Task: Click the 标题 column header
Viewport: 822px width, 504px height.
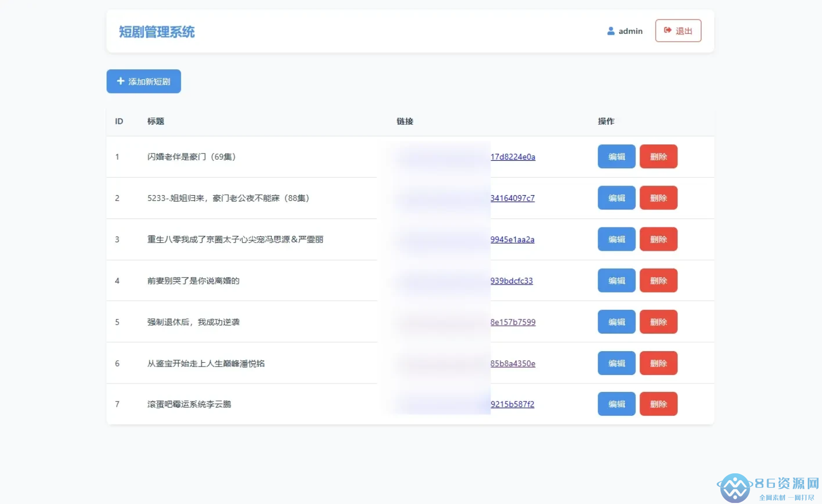Action: pos(156,121)
